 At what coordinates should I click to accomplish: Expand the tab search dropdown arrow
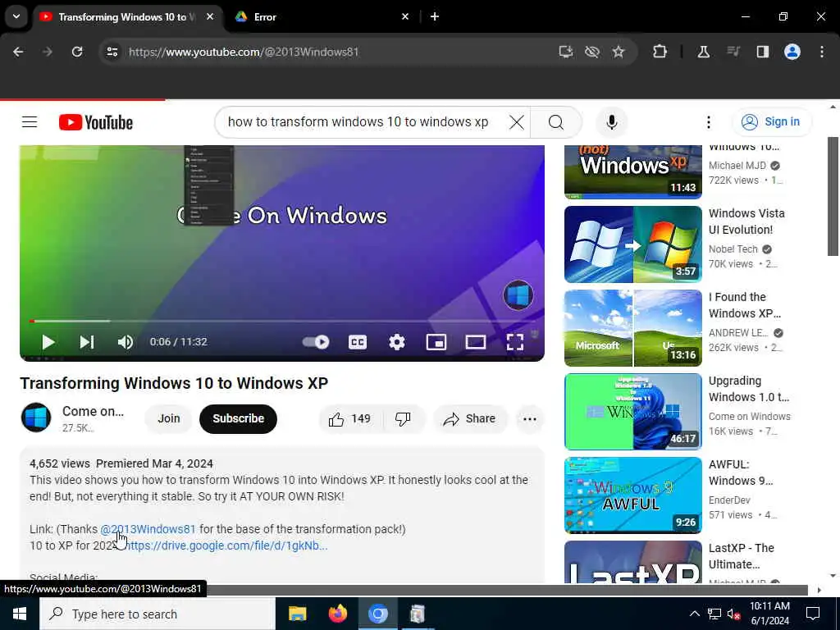pos(16,16)
